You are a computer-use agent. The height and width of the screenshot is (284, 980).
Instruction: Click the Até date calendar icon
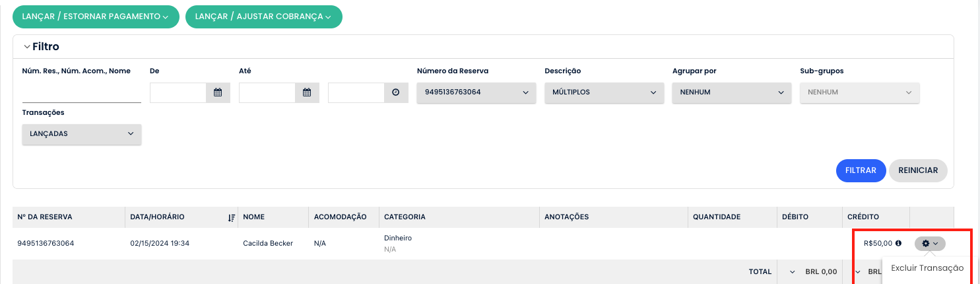click(x=307, y=93)
